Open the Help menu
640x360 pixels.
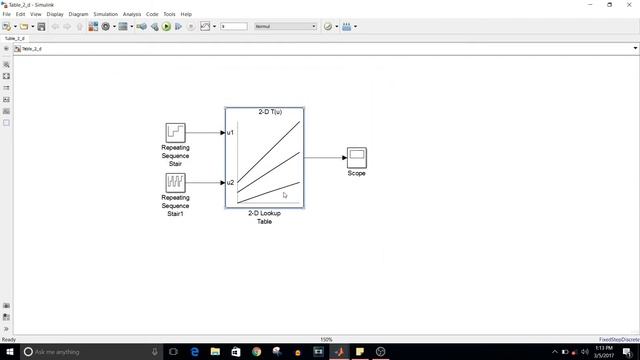pyautogui.click(x=186, y=14)
